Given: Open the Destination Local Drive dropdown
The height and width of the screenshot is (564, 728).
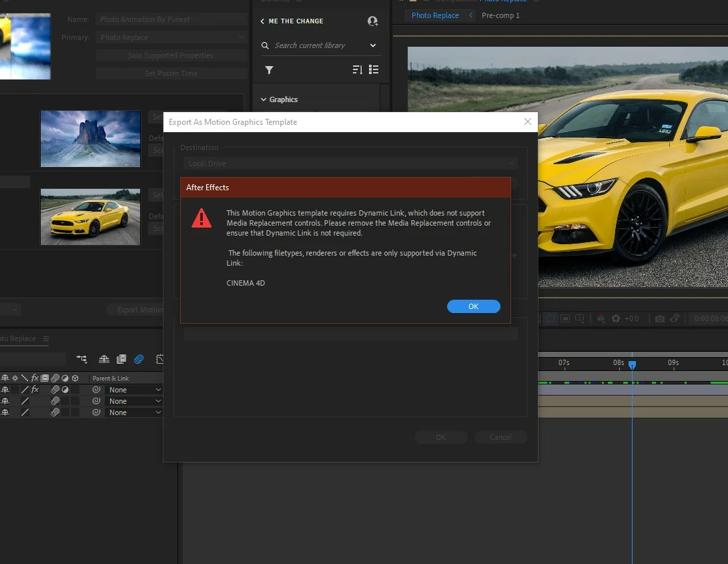Looking at the screenshot, I should [x=350, y=164].
